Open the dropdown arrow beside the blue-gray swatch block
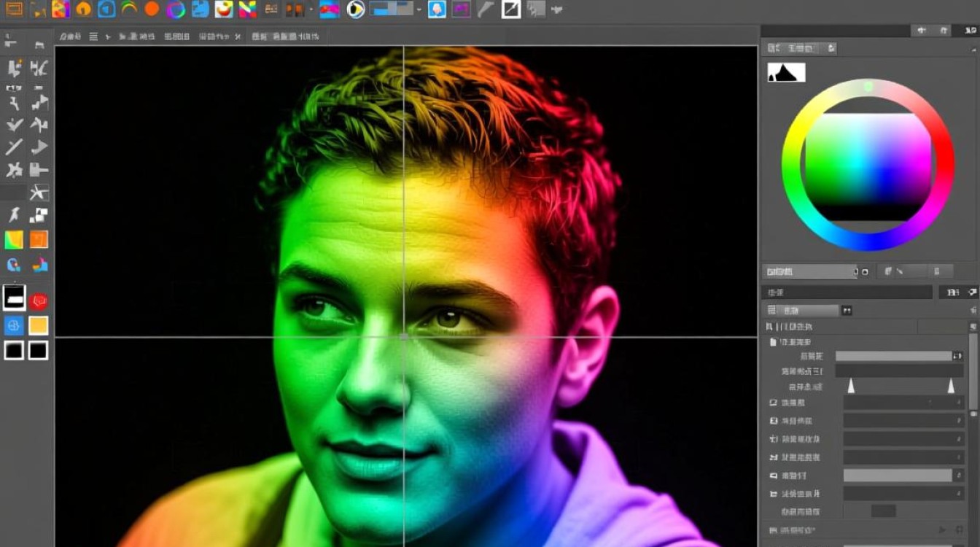The image size is (980, 547). [419, 9]
